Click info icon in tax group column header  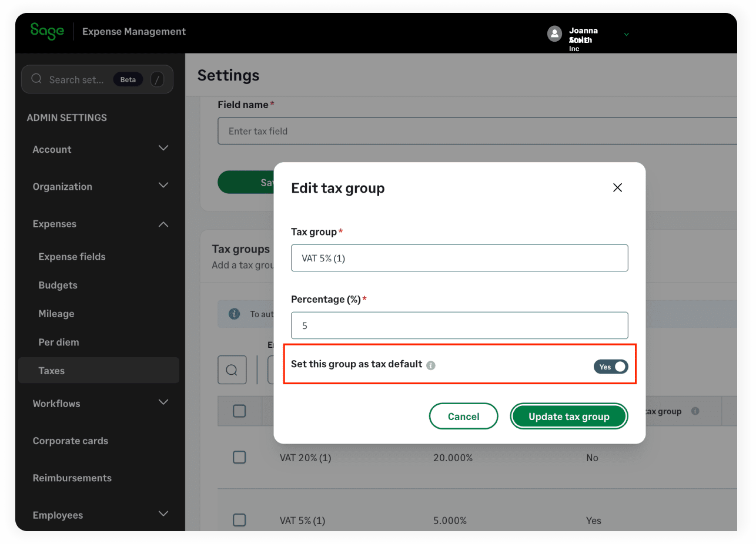tap(695, 411)
